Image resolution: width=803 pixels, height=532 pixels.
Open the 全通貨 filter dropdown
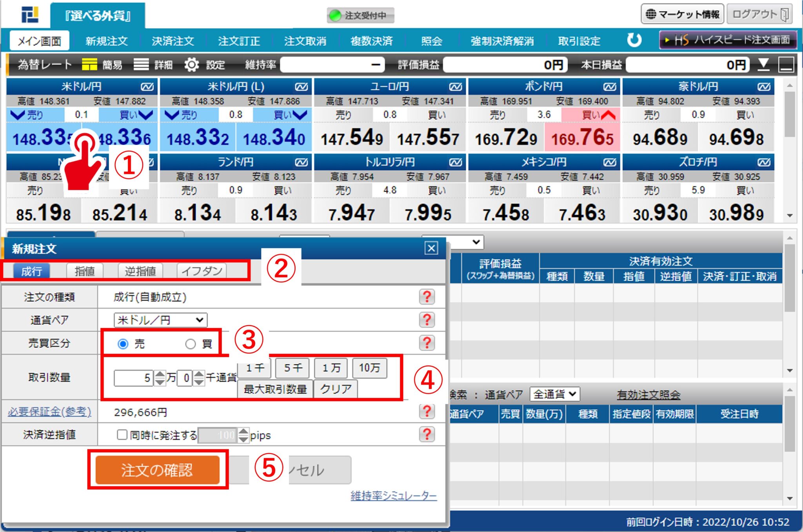tap(554, 394)
